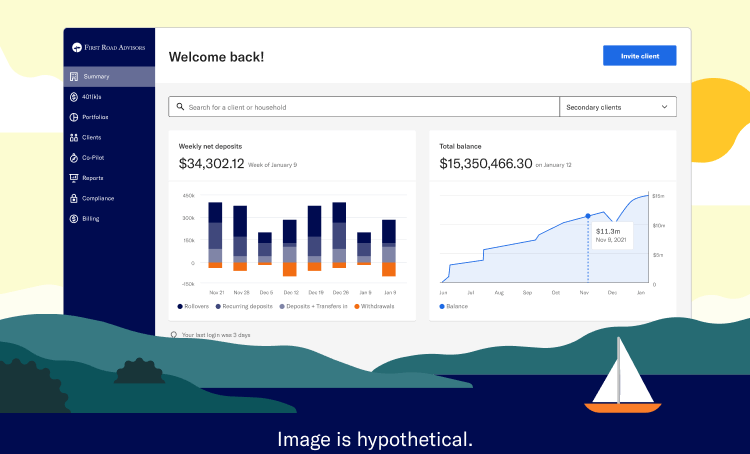Viewport: 750px width, 454px height.
Task: Click the Welcome back! heading
Action: click(216, 57)
